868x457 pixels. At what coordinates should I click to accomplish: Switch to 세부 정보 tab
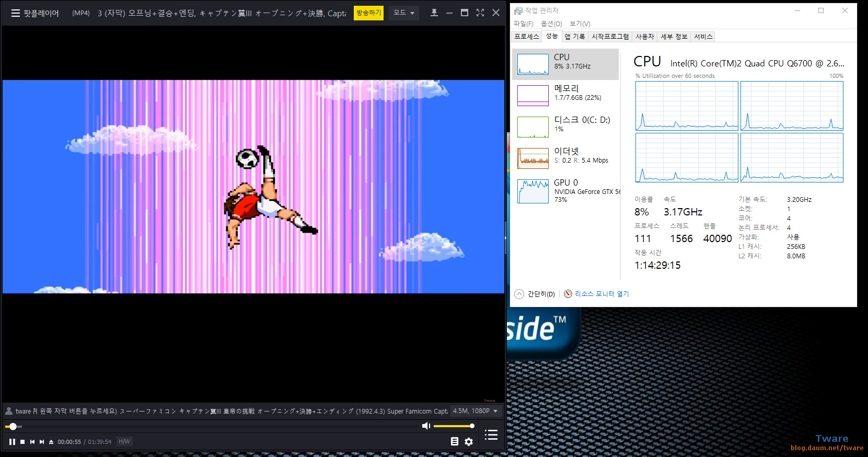[674, 37]
